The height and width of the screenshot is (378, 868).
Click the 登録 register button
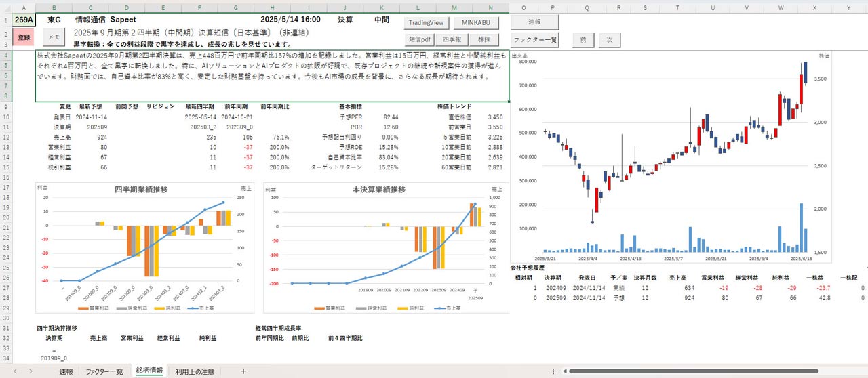[24, 37]
